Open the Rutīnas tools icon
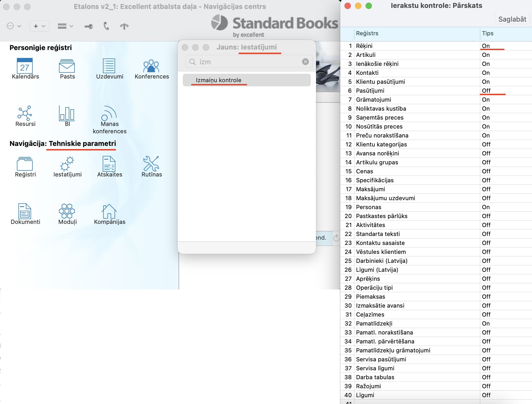Screen dimensions: 532x404 point(151,164)
